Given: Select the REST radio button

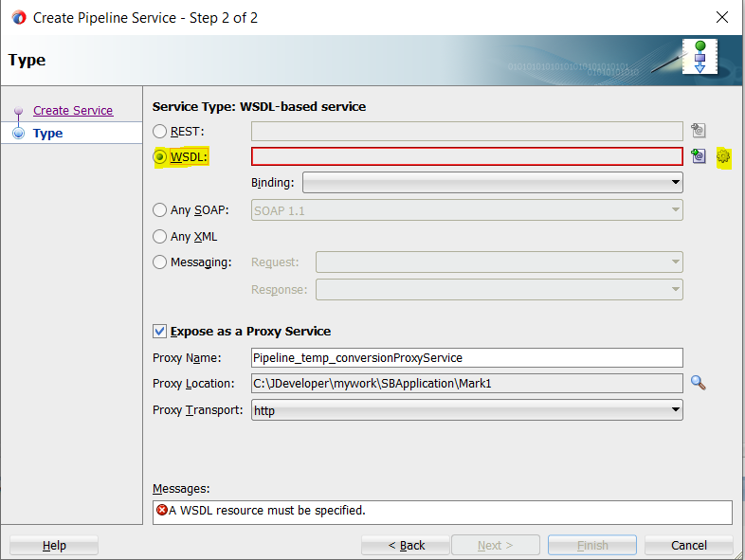Looking at the screenshot, I should tap(160, 131).
